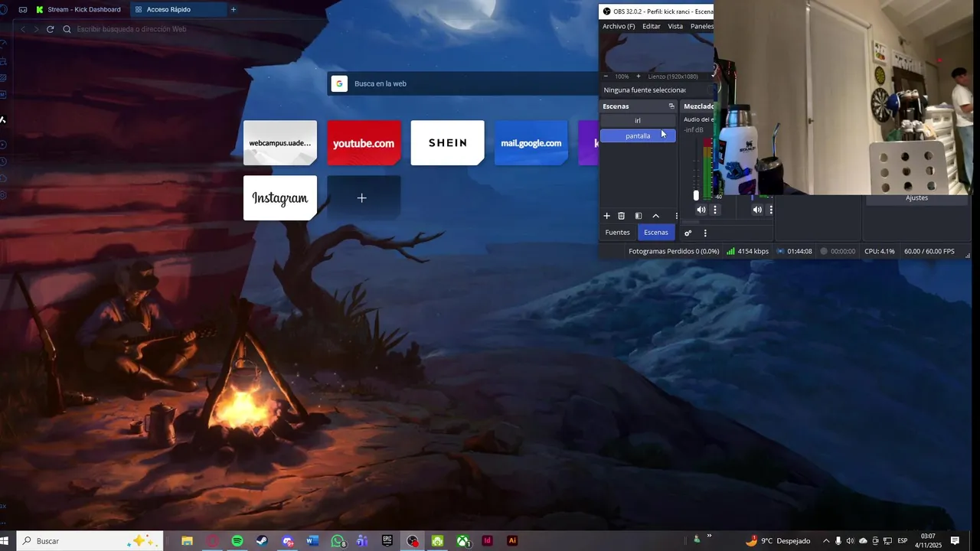Zoom in the OBS preview
This screenshot has width=980, height=551.
(638, 77)
